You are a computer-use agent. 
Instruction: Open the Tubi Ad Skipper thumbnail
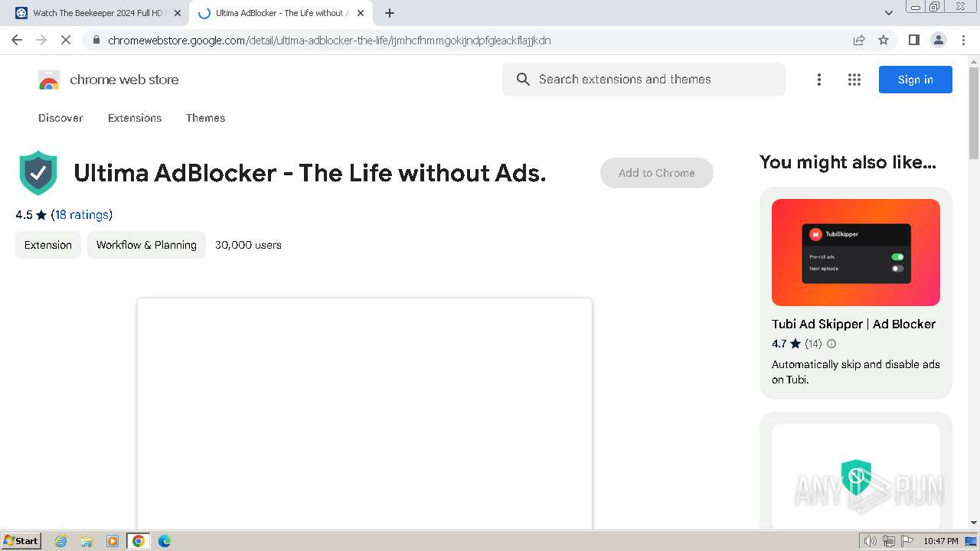856,253
